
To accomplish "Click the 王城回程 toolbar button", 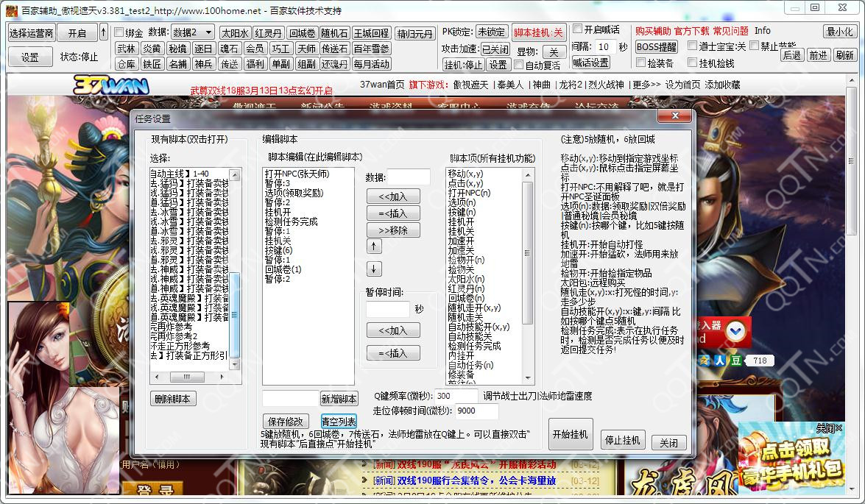I will [371, 33].
